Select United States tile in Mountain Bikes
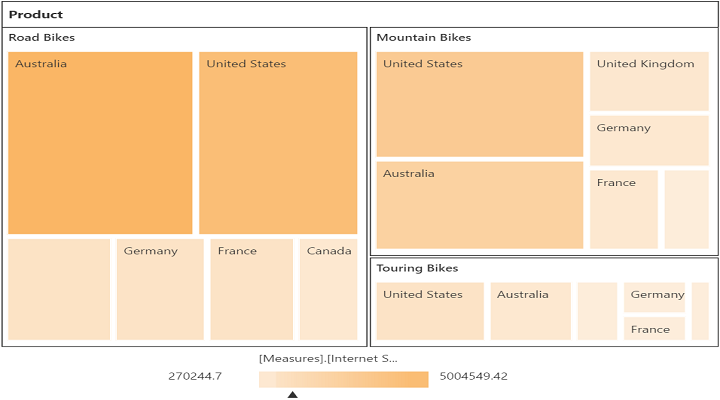Image resolution: width=720 pixels, height=400 pixels. [479, 105]
